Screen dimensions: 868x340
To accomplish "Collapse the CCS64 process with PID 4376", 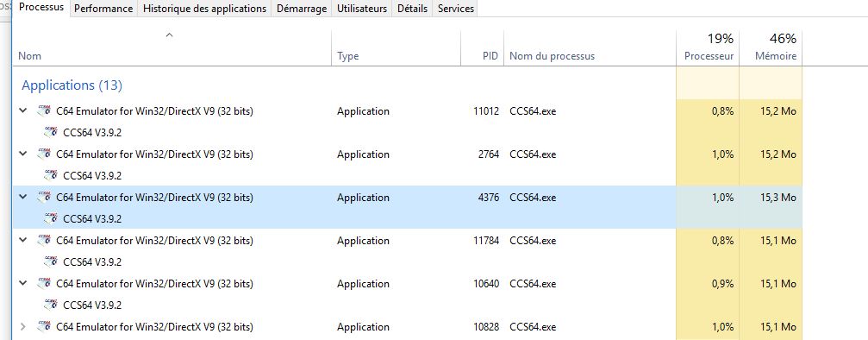I will (22, 198).
